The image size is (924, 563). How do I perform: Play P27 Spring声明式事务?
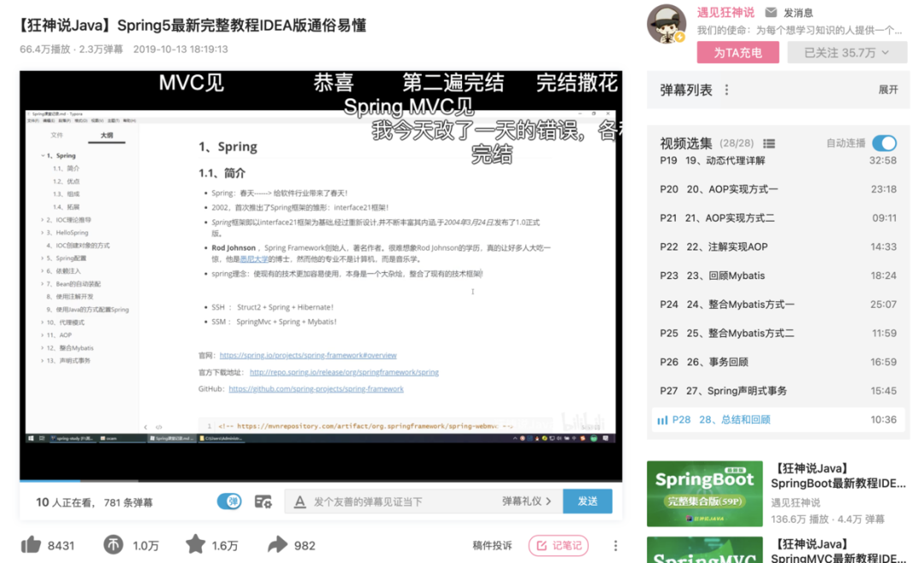(x=778, y=391)
